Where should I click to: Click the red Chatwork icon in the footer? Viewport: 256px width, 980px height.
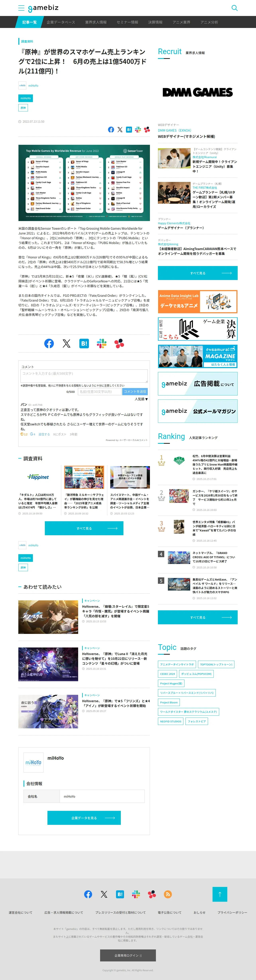[152, 894]
